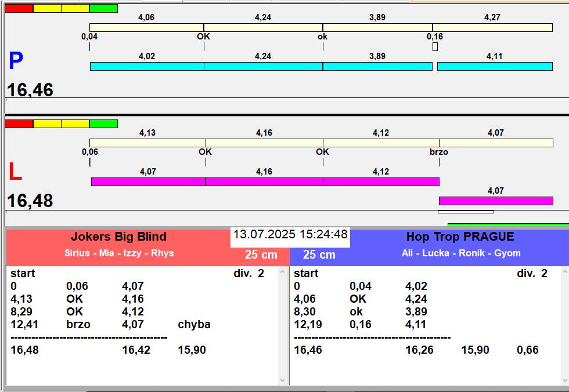Click the Jokers Big Blind team header
Screen dimensions: 569x392
pos(118,237)
